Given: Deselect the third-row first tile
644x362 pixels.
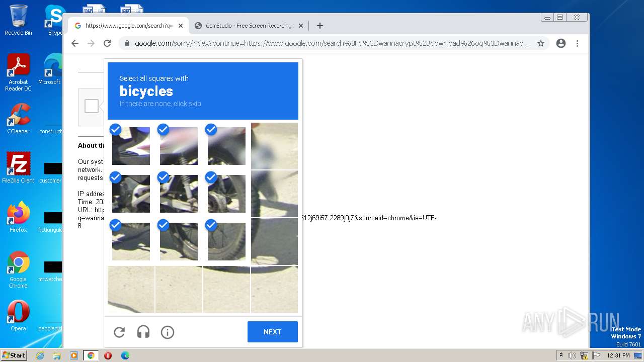Looking at the screenshot, I should tap(131, 241).
